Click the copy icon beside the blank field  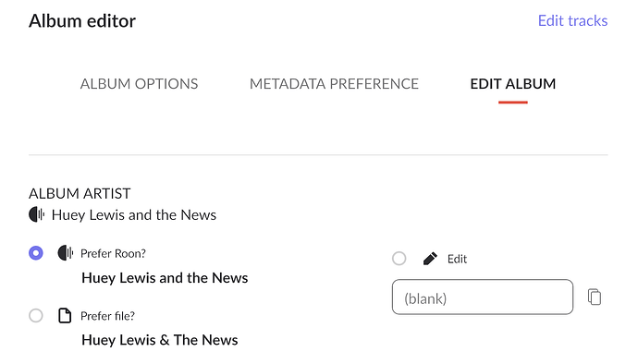(x=595, y=297)
